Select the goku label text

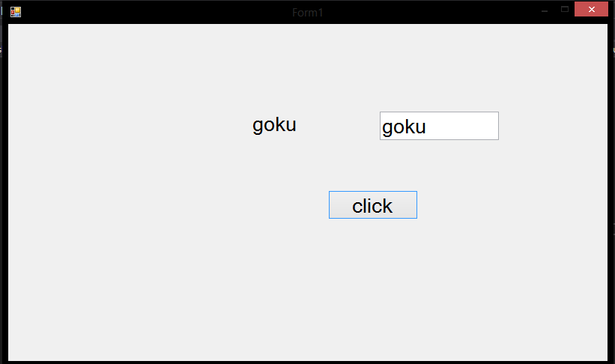274,126
